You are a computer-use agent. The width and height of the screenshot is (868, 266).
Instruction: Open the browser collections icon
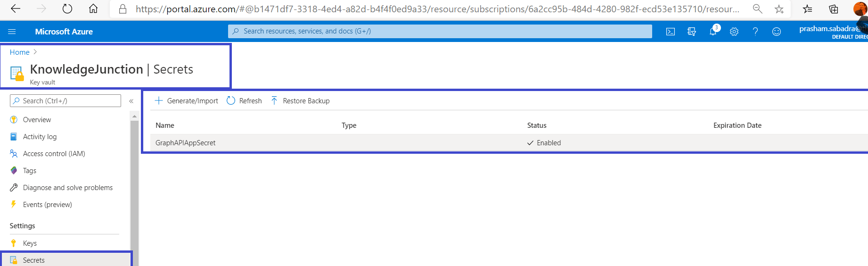[834, 8]
